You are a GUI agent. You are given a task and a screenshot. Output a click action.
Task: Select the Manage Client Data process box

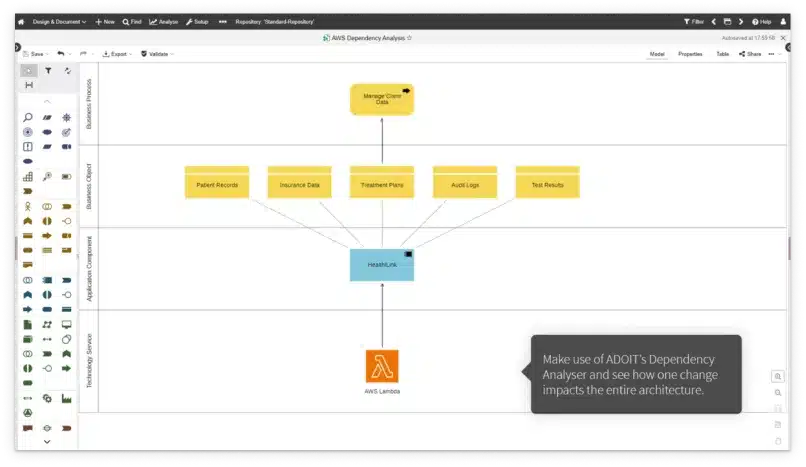pyautogui.click(x=382, y=99)
